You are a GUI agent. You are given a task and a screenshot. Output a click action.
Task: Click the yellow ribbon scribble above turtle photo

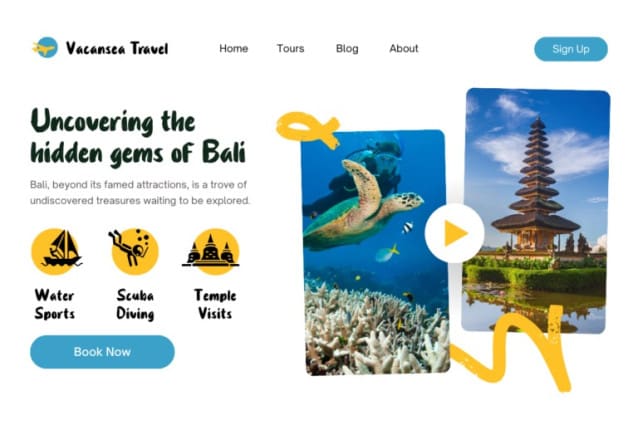(308, 129)
